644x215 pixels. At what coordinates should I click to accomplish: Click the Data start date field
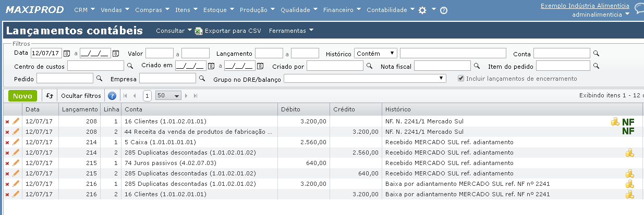(46, 53)
